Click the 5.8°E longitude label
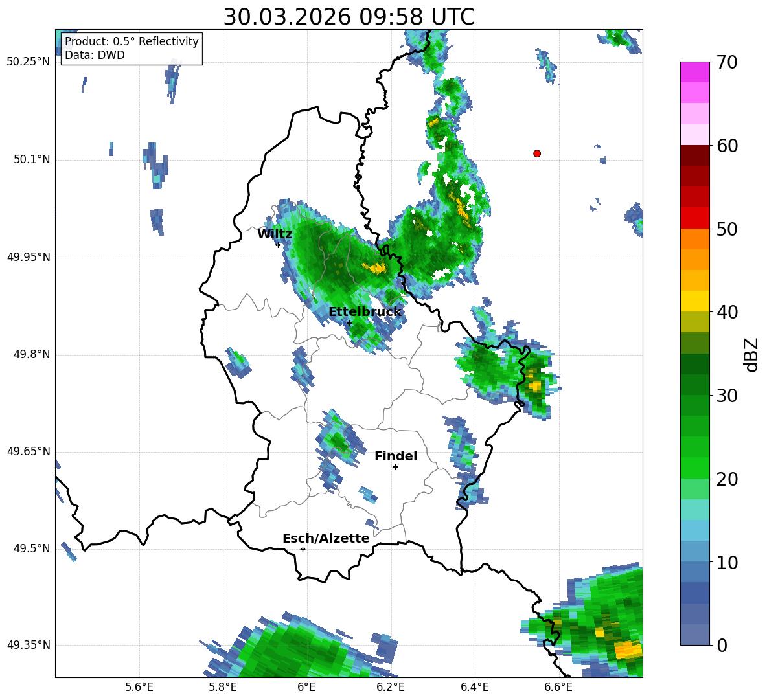767x700 pixels. coord(223,687)
